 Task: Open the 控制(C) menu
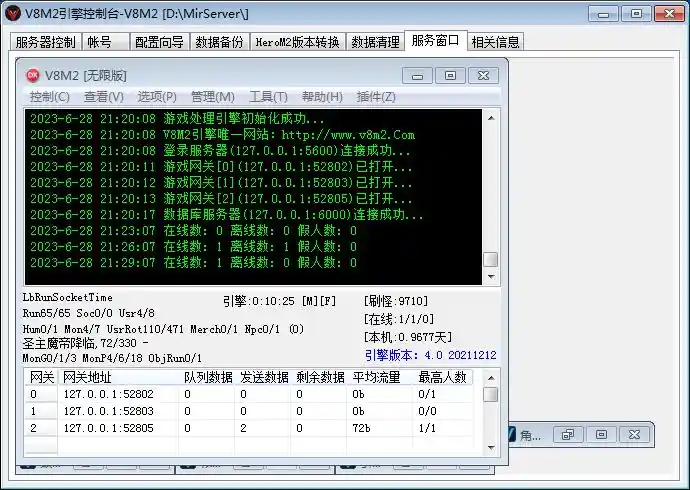[x=49, y=97]
